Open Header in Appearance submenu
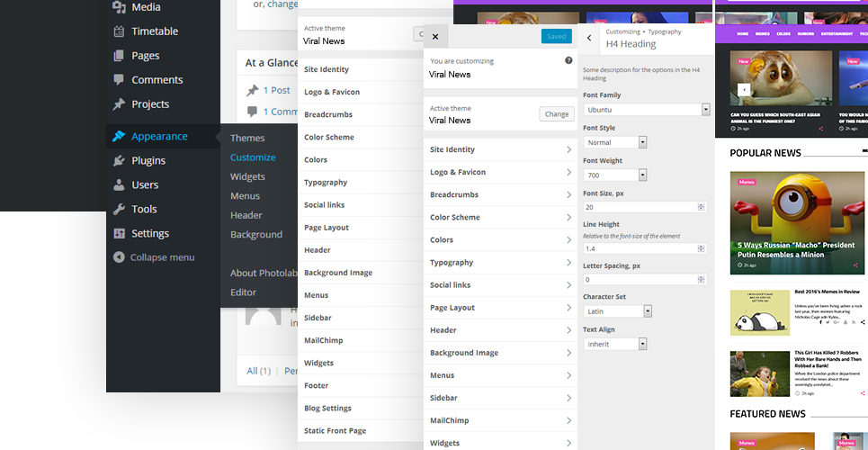Viewport: 868px width, 450px height. pos(246,216)
